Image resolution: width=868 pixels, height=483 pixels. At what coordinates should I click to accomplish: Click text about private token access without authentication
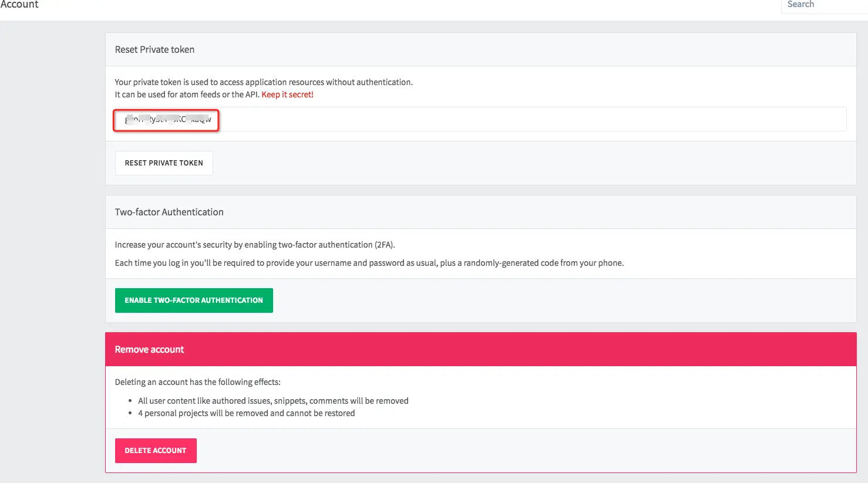point(264,82)
